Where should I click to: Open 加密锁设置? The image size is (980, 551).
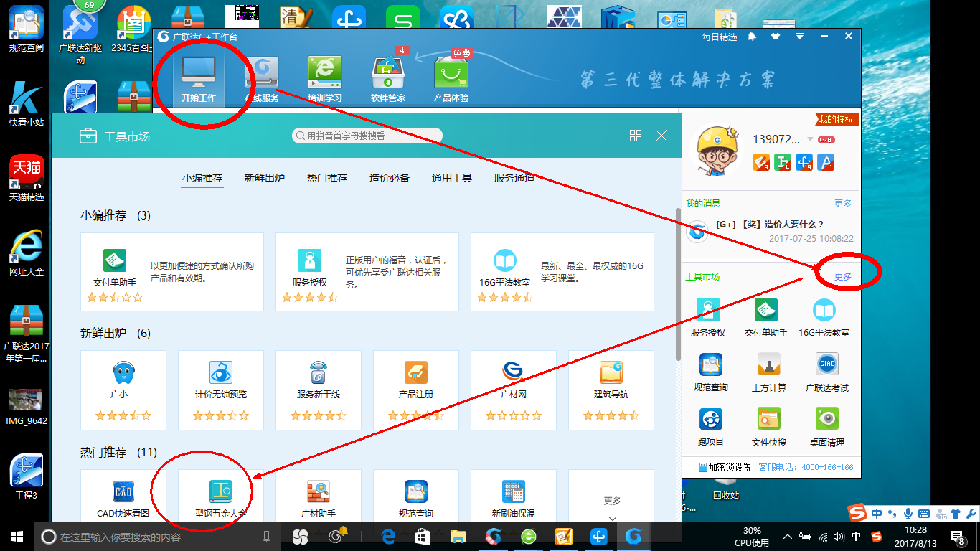(725, 467)
